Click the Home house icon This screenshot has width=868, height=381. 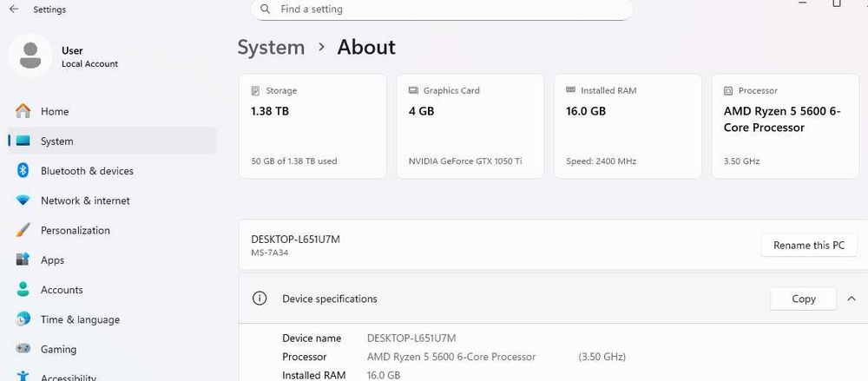coord(23,111)
